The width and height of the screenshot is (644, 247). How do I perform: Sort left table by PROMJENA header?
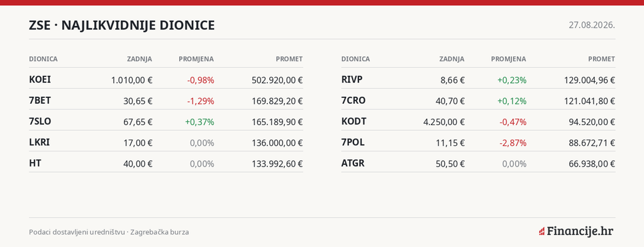click(x=196, y=59)
